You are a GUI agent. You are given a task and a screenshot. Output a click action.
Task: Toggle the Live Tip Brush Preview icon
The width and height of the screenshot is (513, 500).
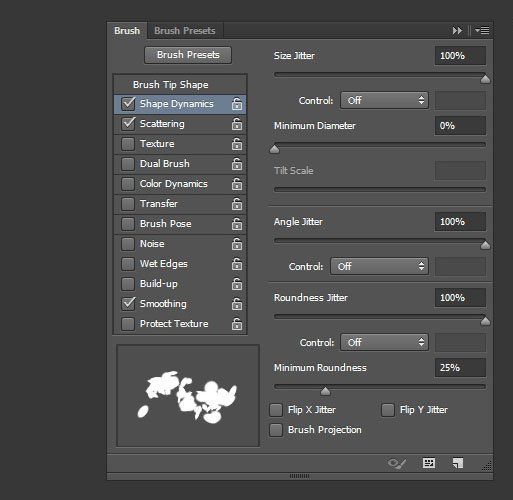point(397,463)
